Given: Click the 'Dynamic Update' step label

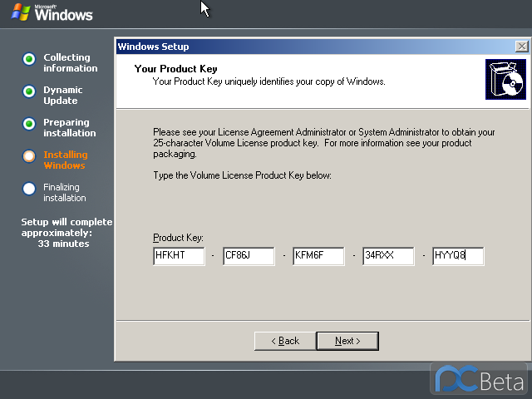Looking at the screenshot, I should [x=63, y=96].
